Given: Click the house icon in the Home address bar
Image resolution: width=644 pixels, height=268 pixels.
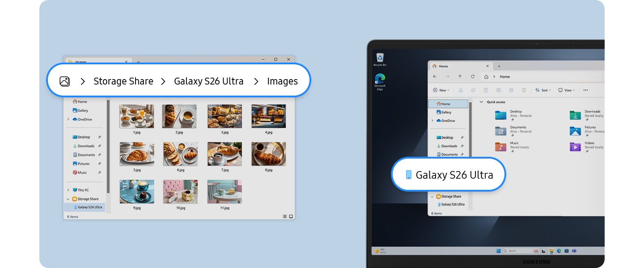Looking at the screenshot, I should (486, 77).
